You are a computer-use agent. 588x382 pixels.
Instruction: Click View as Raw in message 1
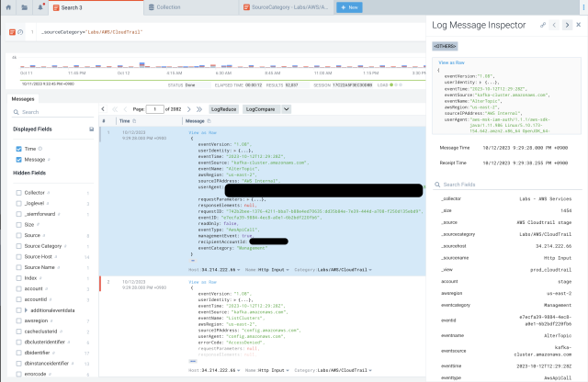pyautogui.click(x=202, y=133)
